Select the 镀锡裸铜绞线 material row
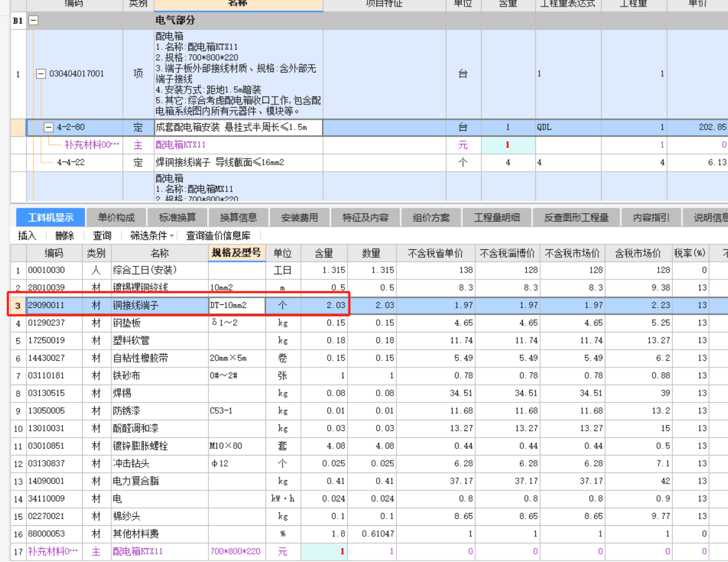Viewport: 728px width, 562px height. 369,288
